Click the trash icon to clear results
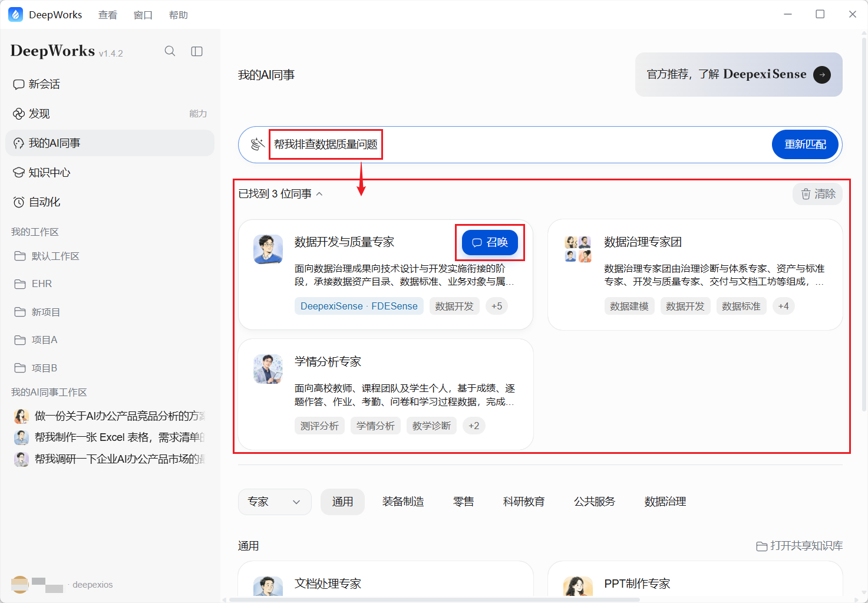This screenshot has width=868, height=603. tap(806, 194)
